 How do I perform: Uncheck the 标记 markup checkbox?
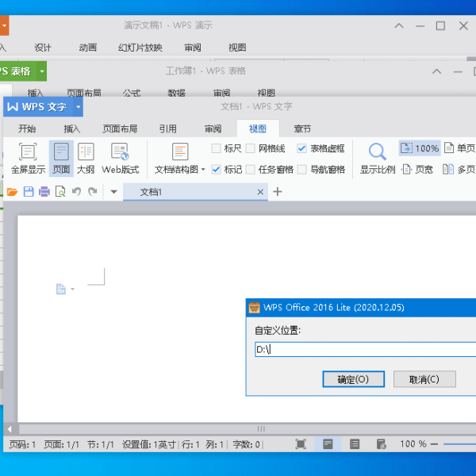click(x=216, y=170)
